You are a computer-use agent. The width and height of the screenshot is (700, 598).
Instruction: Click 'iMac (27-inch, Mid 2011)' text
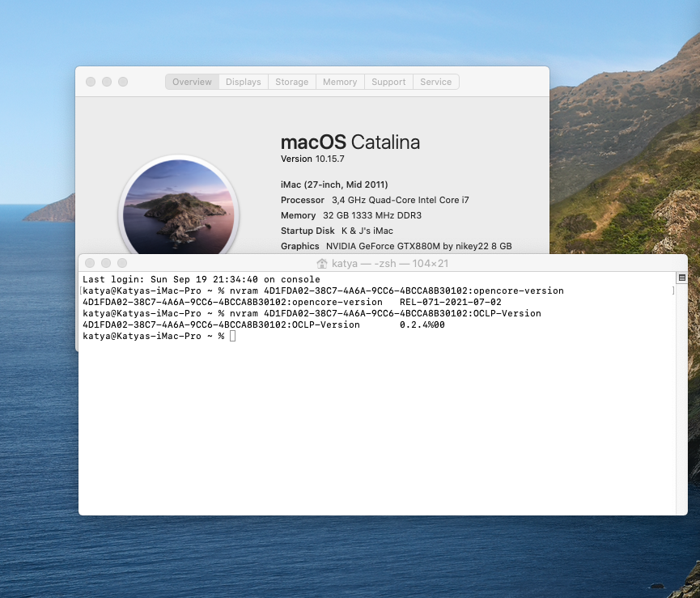pos(334,184)
